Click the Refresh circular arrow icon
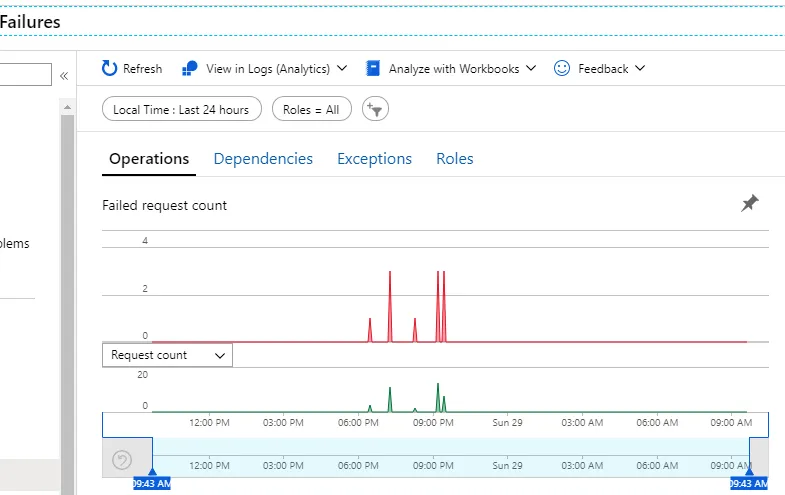The width and height of the screenshot is (785, 495). point(109,68)
